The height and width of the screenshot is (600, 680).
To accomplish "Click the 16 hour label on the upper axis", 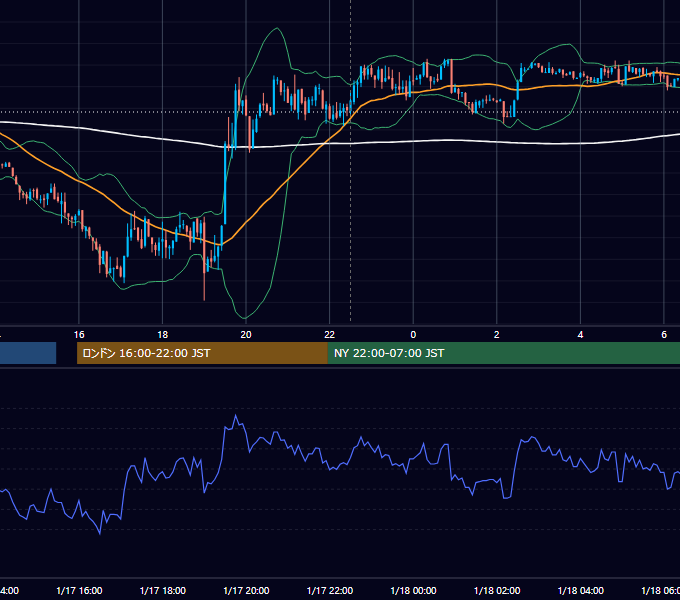I will (x=79, y=335).
